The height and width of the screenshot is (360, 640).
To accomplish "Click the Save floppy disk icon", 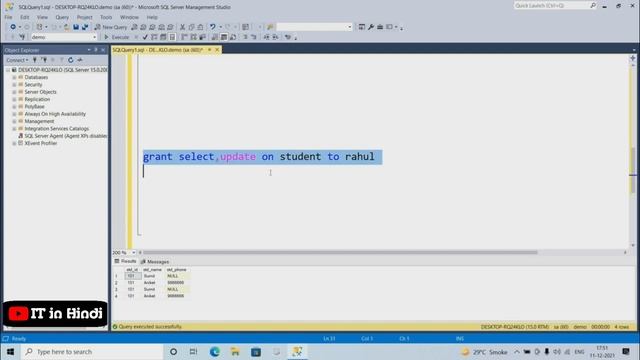I will (76, 27).
